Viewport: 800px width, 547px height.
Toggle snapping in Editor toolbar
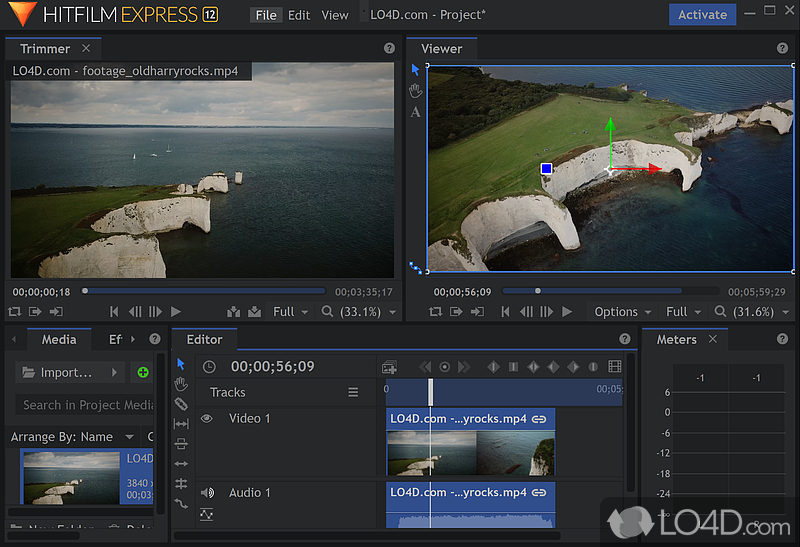click(181, 484)
